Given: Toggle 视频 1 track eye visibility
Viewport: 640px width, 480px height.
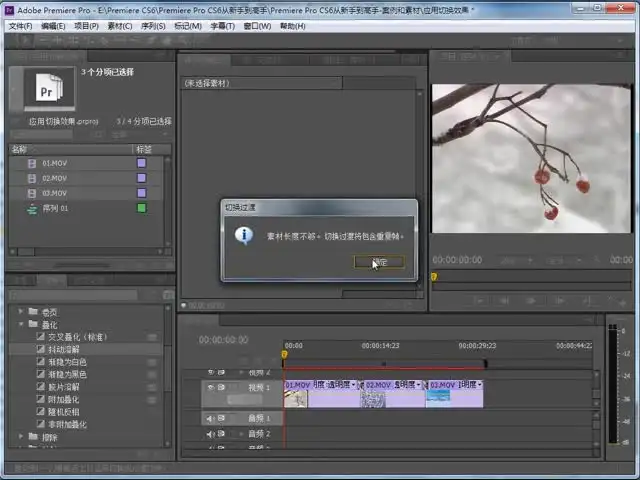Looking at the screenshot, I should (x=210, y=387).
